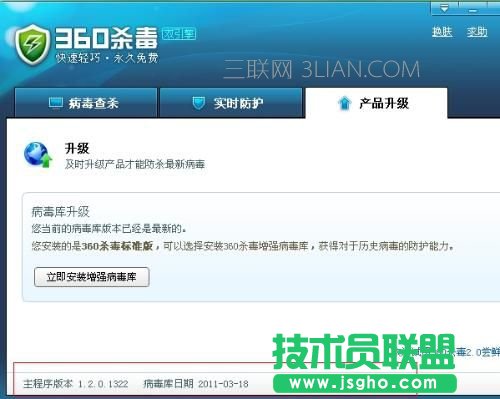Image resolution: width=500 pixels, height=399 pixels.
Task: Click 立即安装增强病毒库 button
Action: [x=92, y=277]
